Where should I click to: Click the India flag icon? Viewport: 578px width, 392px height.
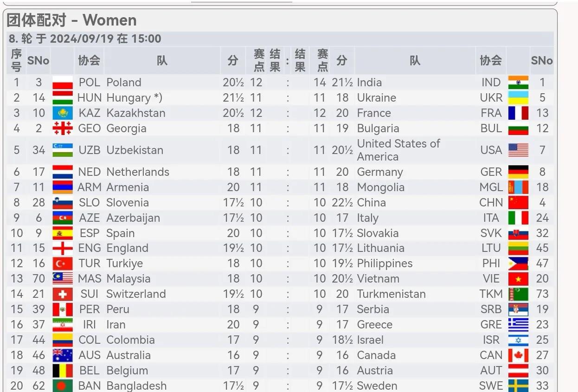point(518,83)
